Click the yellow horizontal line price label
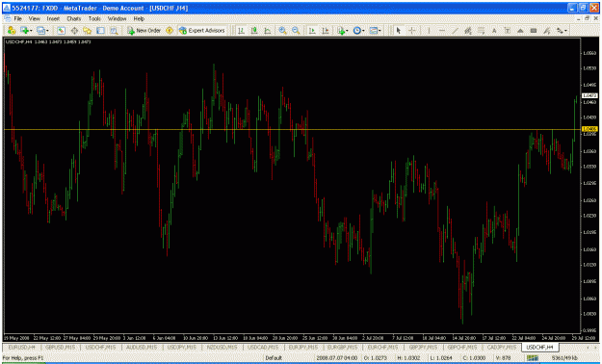The width and height of the screenshot is (602, 364). 589,129
